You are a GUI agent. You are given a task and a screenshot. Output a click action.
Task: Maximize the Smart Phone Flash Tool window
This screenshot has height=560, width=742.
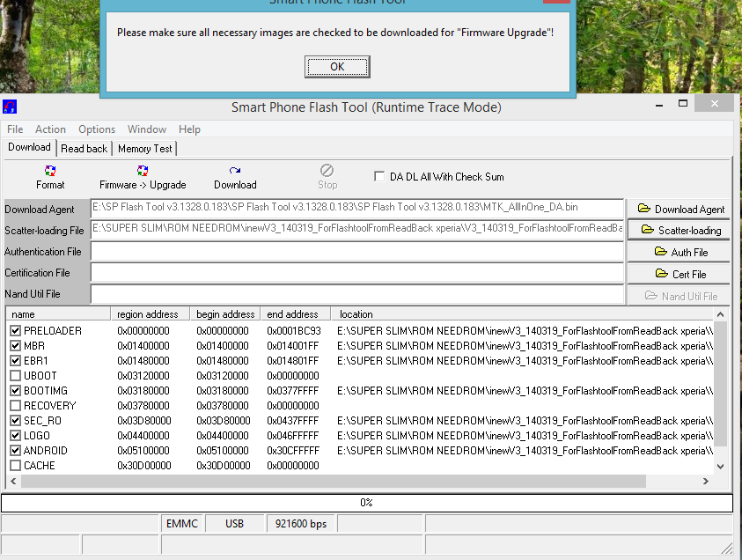pos(683,104)
